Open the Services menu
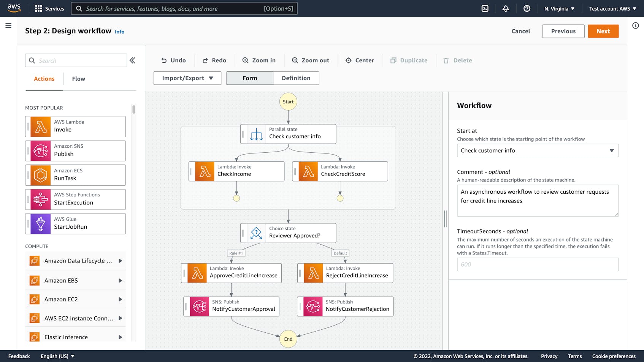 pos(49,8)
